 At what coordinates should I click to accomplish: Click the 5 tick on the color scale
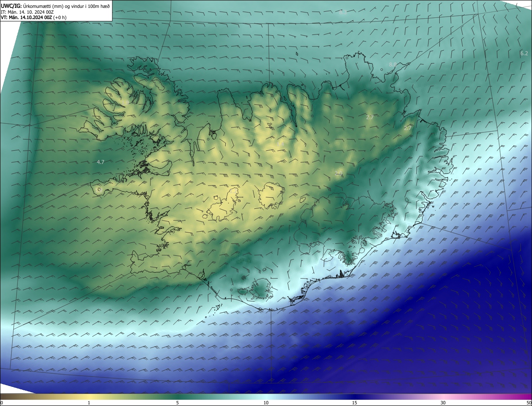(x=177, y=403)
